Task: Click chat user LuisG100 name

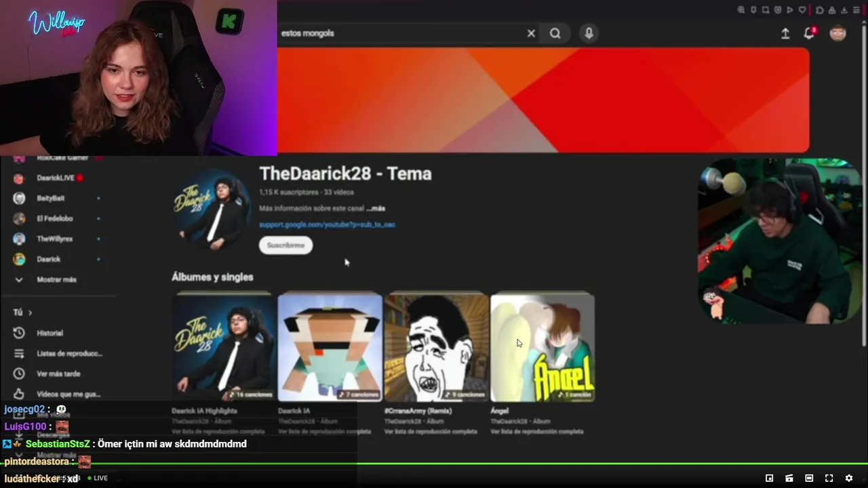Action: click(25, 426)
